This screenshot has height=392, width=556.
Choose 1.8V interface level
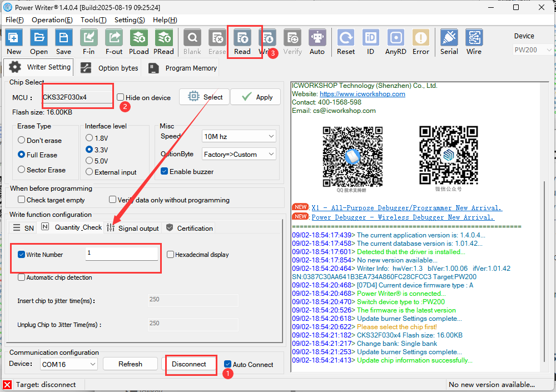[x=90, y=138]
